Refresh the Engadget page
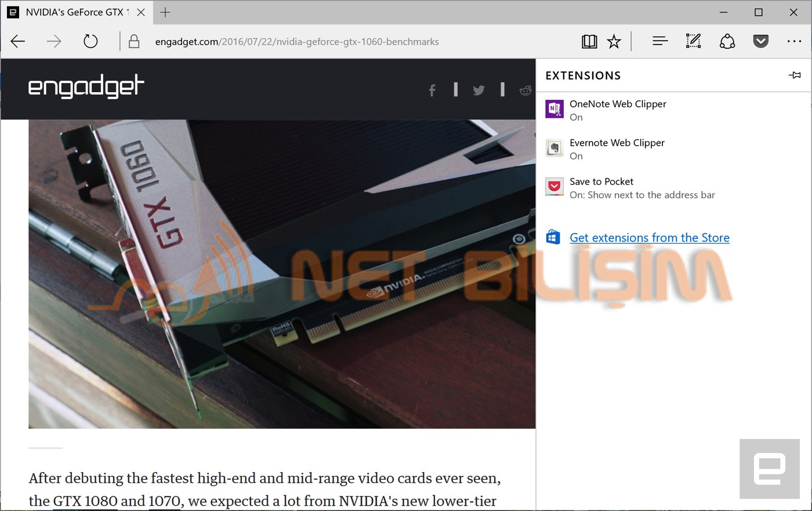Image resolution: width=812 pixels, height=511 pixels. point(90,41)
